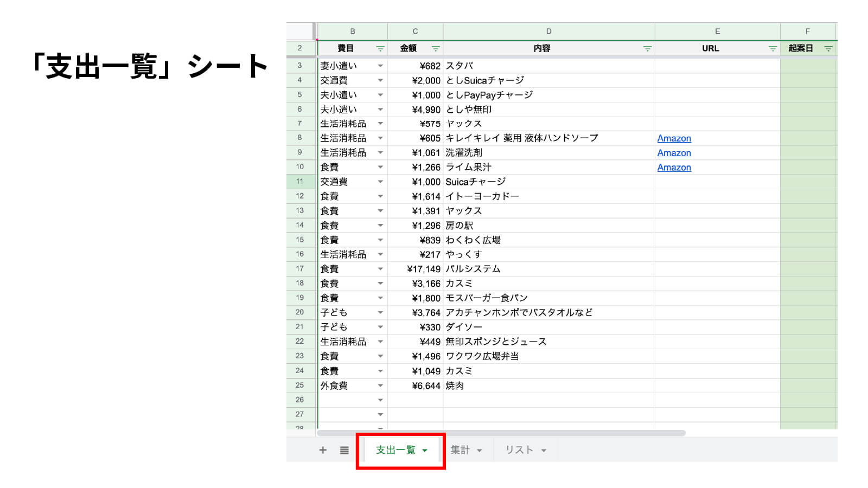Select row 11 header
The height and width of the screenshot is (488, 868).
[299, 182]
